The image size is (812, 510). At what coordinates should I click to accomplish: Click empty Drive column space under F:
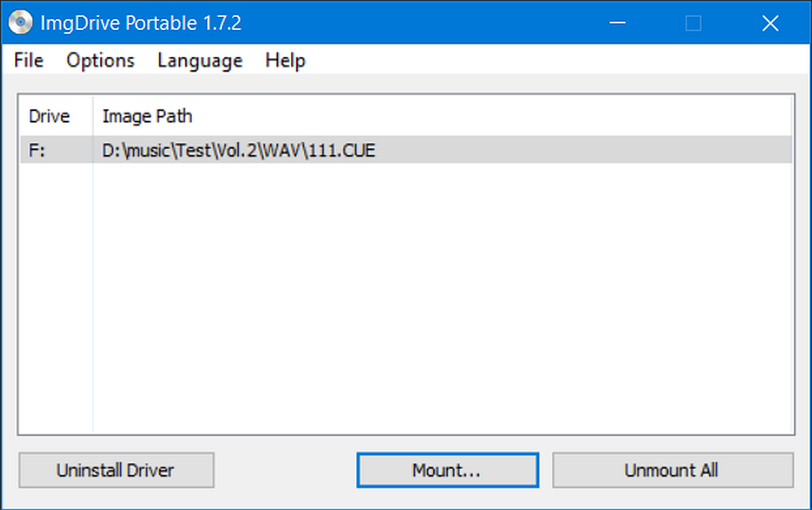point(55,298)
